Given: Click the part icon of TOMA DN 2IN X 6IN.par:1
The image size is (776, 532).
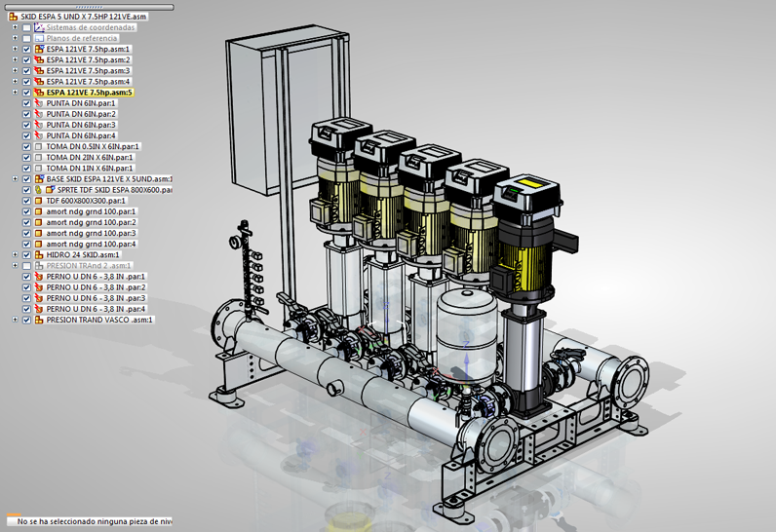Looking at the screenshot, I should click(x=39, y=158).
